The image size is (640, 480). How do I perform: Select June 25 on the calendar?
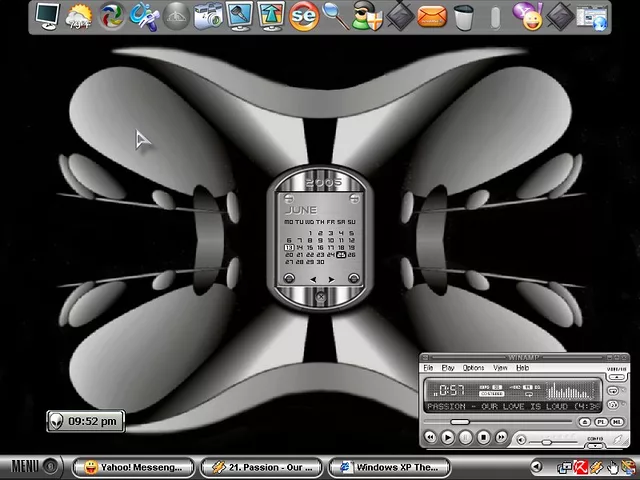pyautogui.click(x=341, y=255)
